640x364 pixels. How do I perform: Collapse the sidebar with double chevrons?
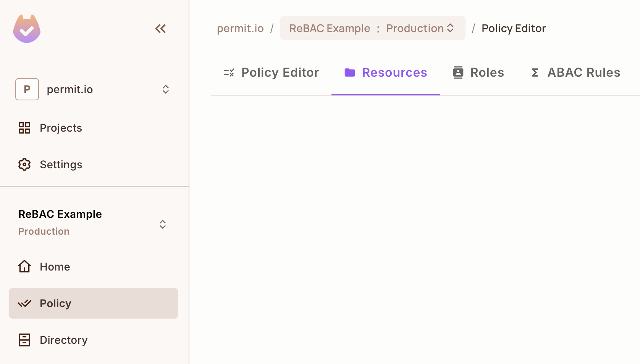[x=160, y=28]
